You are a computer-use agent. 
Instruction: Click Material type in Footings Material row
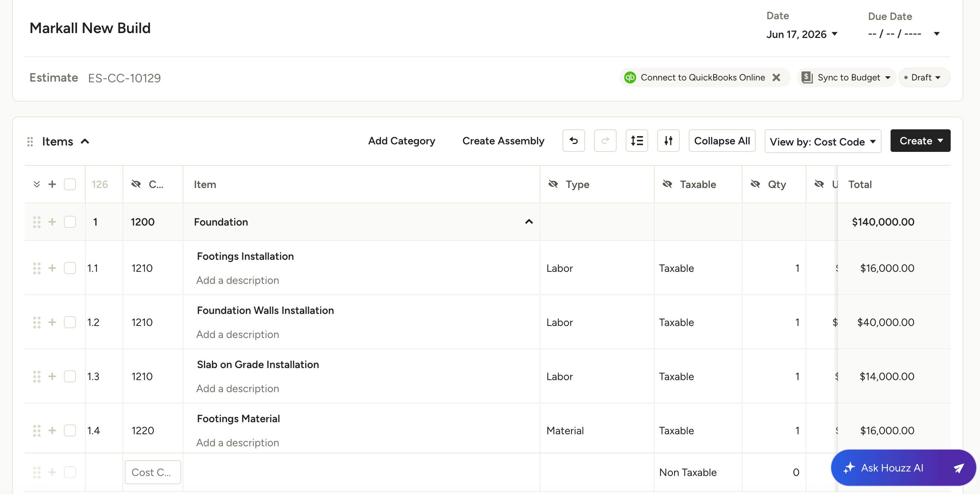coord(565,430)
